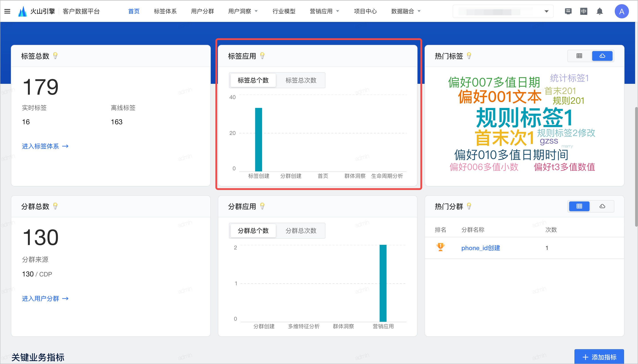Click the 179 total tag count
638x364 pixels.
[40, 87]
